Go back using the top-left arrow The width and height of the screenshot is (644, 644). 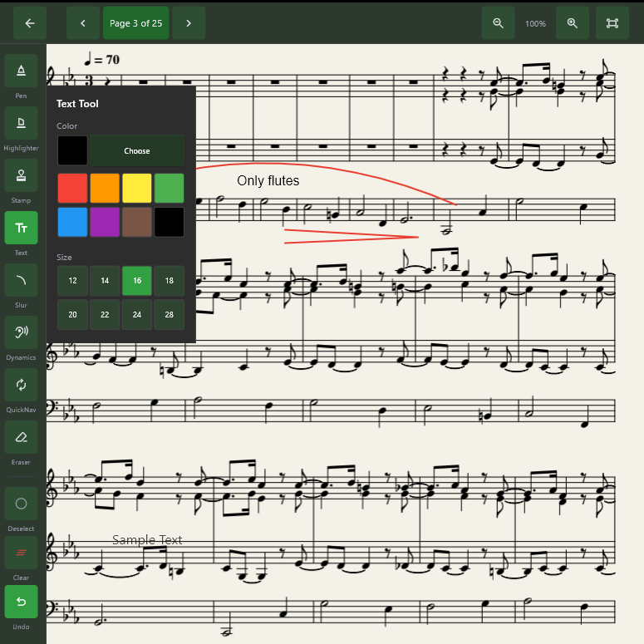click(x=30, y=23)
